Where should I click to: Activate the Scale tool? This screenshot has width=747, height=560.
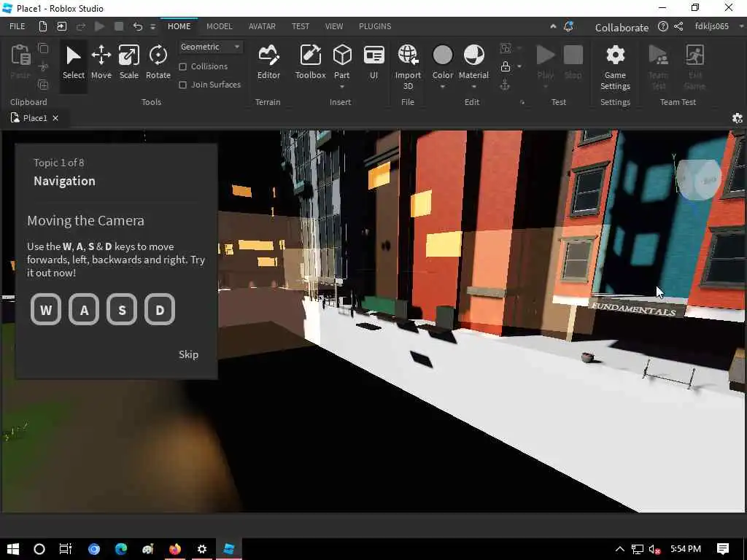pos(128,63)
